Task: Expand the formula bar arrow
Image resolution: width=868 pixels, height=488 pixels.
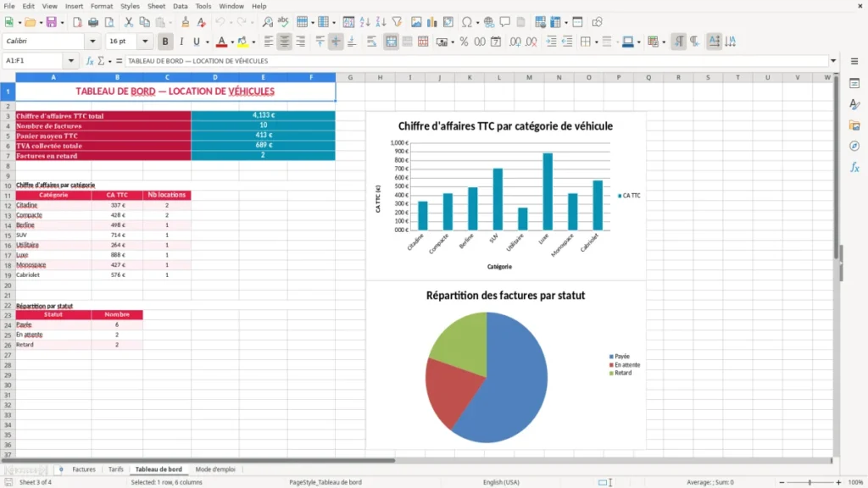Action: [832, 61]
